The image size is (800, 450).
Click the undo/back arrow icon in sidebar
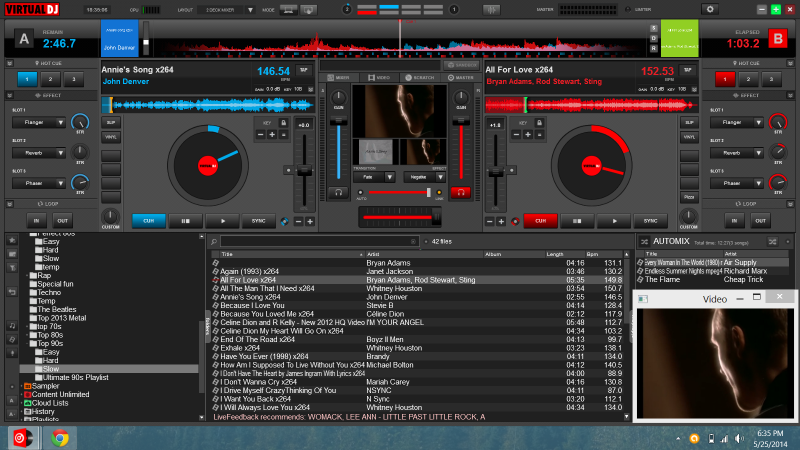coord(12,292)
